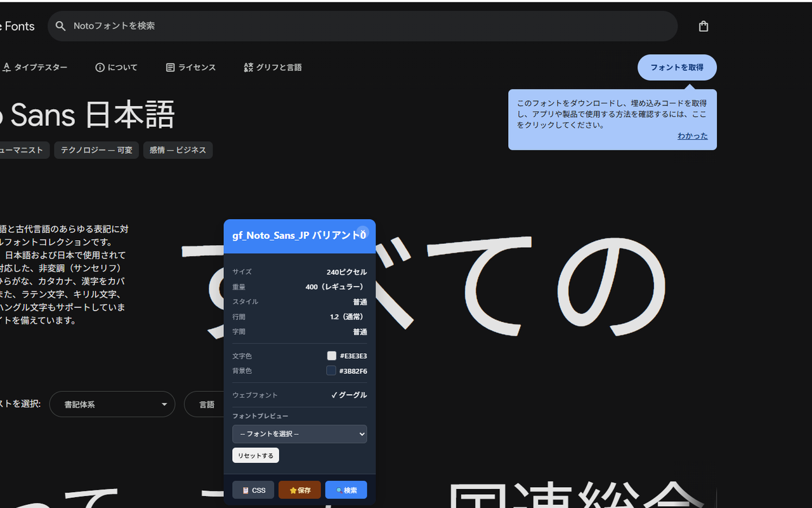The width and height of the screenshot is (812, 508).
Task: Select the タイプテスター icon in the navigation
Action: (x=8, y=67)
